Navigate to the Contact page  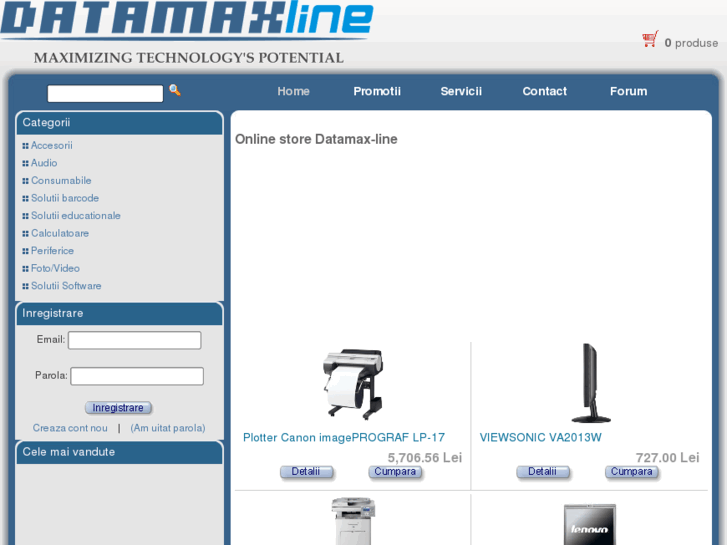click(544, 91)
